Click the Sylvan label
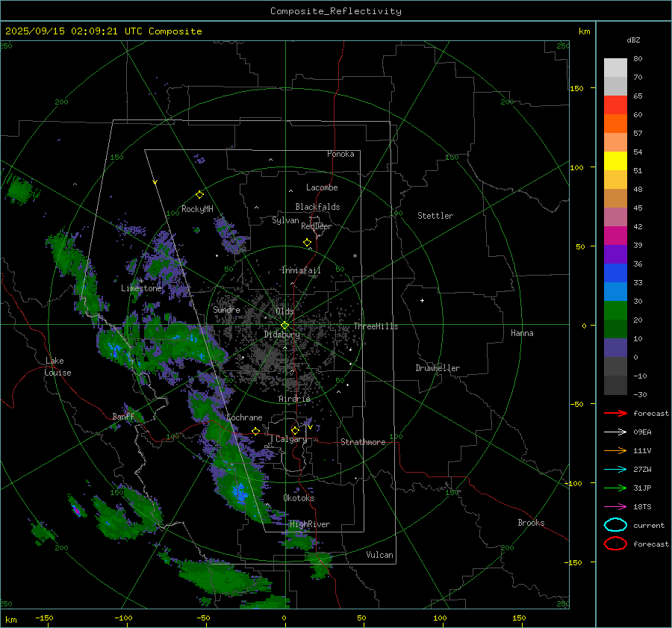This screenshot has height=628, width=672. 285,220
